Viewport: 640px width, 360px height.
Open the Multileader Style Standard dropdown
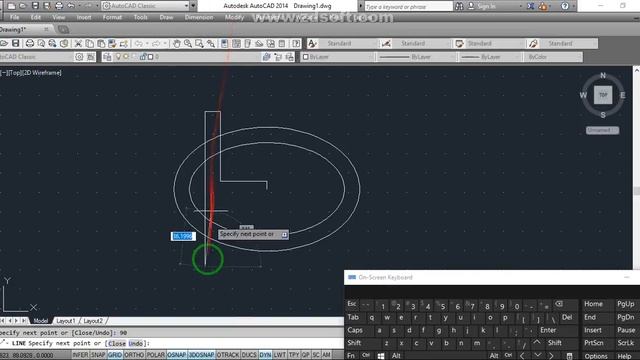[568, 43]
